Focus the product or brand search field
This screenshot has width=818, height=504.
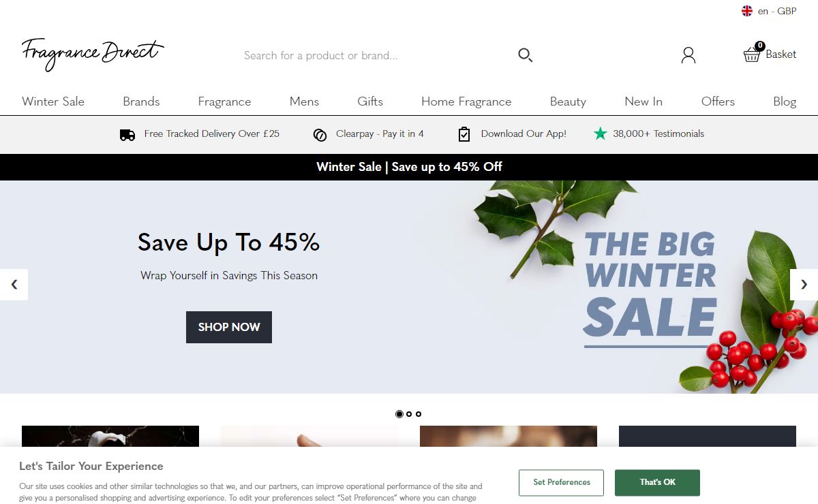[x=378, y=55]
